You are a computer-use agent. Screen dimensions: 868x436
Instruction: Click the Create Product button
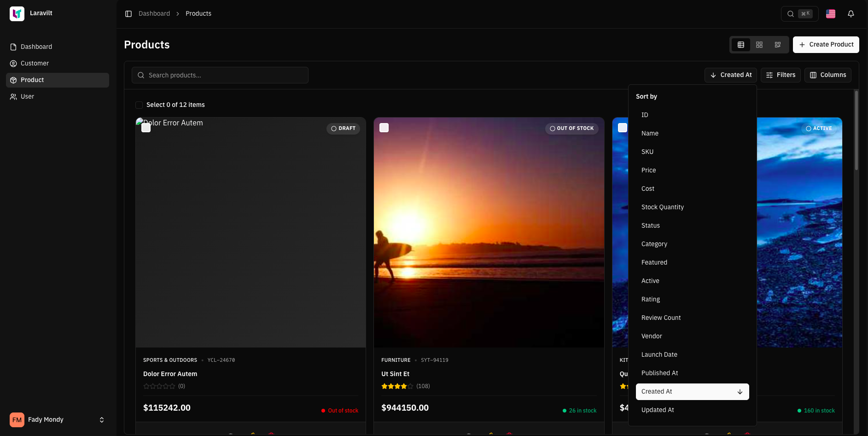coord(826,45)
